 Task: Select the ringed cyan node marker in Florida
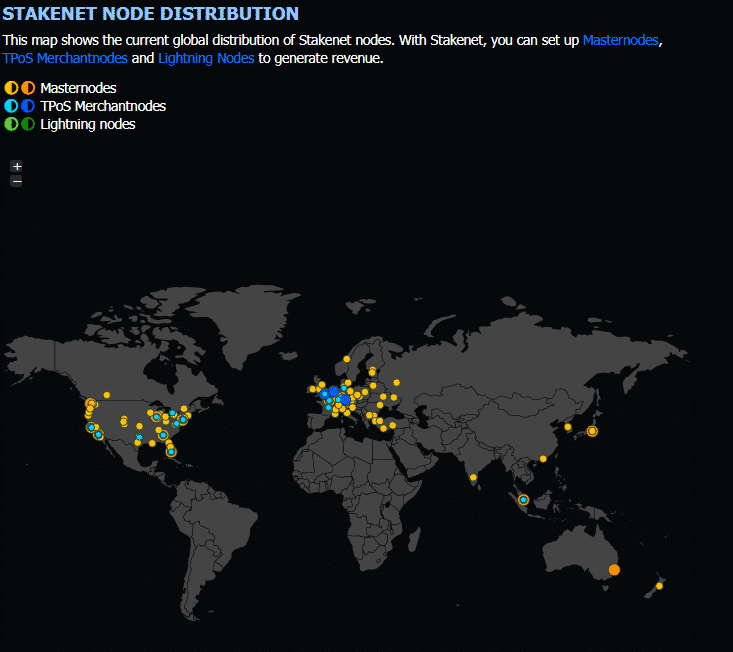[x=171, y=451]
